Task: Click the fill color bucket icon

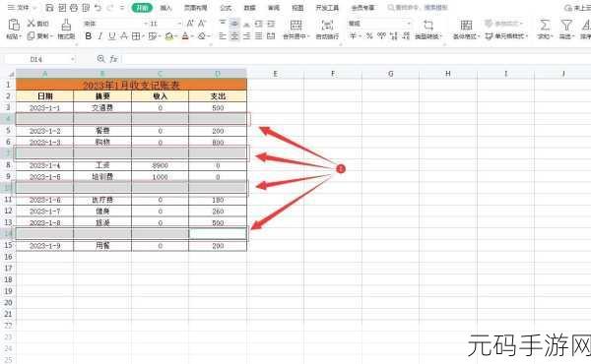Action: tap(168, 36)
